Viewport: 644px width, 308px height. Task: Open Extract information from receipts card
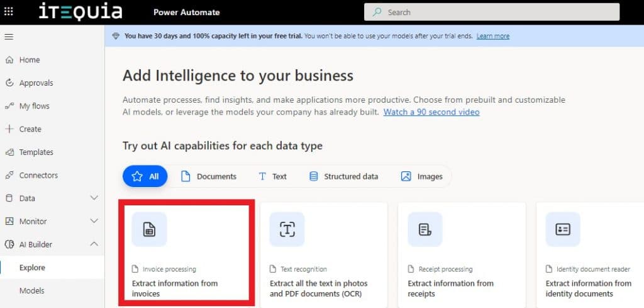pyautogui.click(x=462, y=255)
